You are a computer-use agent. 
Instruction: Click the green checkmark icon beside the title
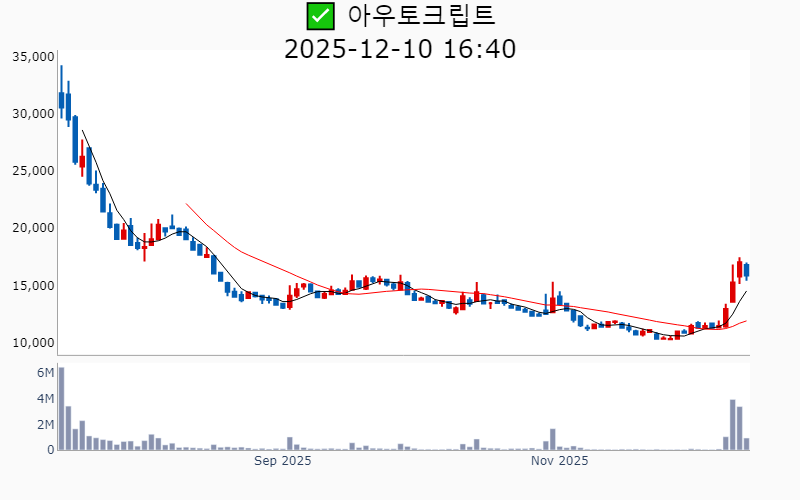coord(320,16)
